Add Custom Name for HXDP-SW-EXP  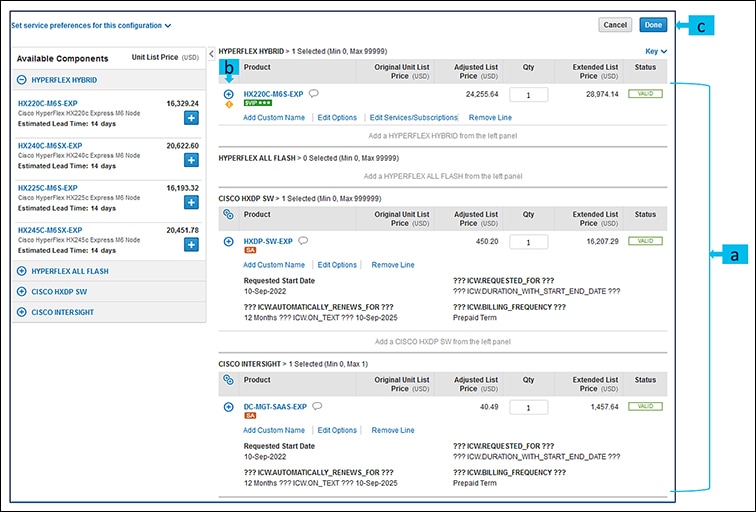click(274, 265)
